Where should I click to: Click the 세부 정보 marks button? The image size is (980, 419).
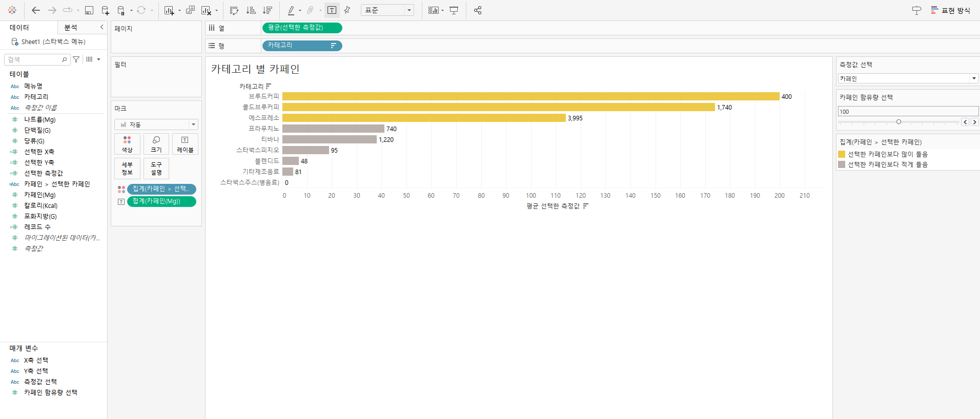click(127, 169)
